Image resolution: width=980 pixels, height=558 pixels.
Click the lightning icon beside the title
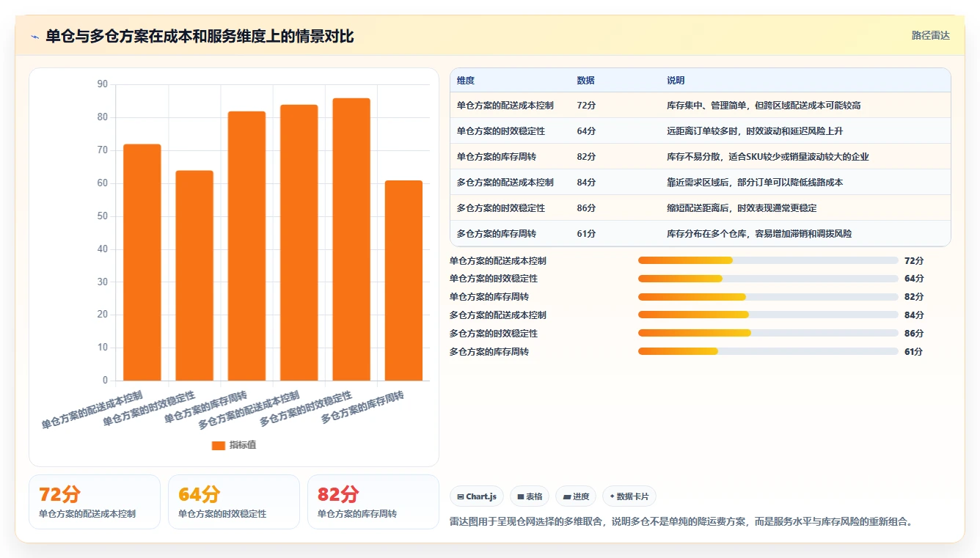click(34, 37)
